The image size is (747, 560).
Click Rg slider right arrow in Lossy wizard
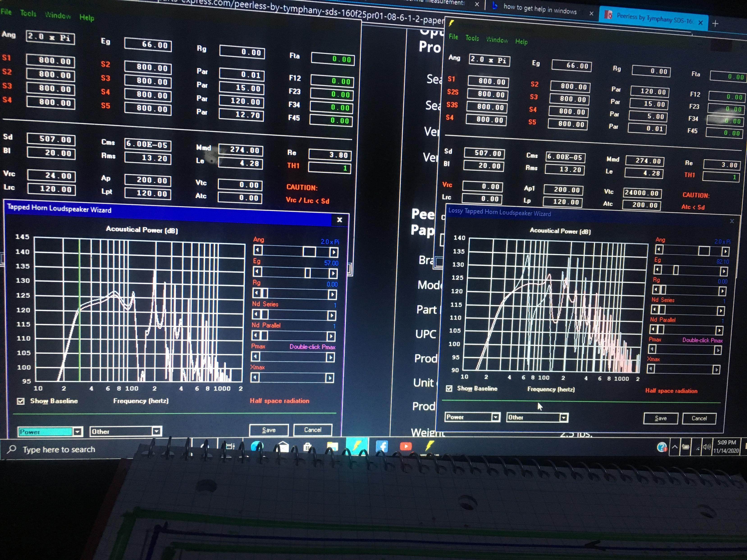click(722, 291)
